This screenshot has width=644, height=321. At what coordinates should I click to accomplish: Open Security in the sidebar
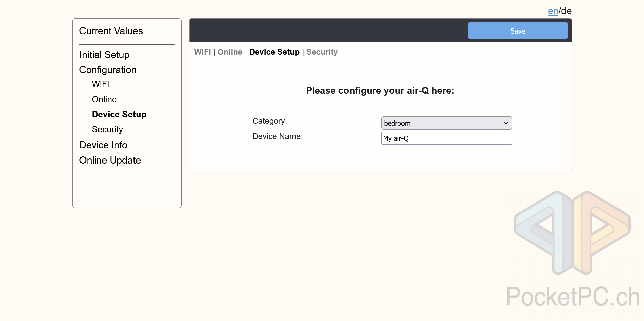[x=107, y=129]
